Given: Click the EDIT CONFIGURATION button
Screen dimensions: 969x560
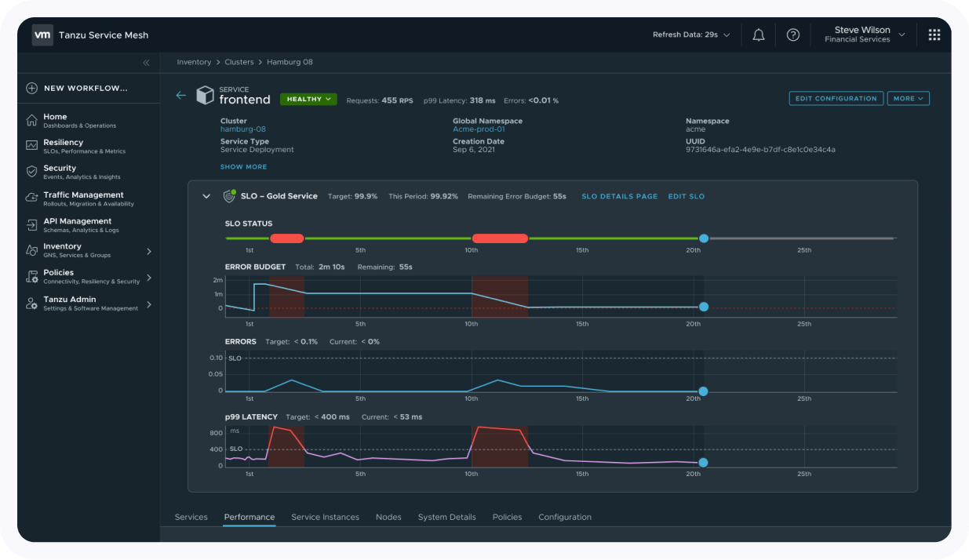Looking at the screenshot, I should (836, 99).
